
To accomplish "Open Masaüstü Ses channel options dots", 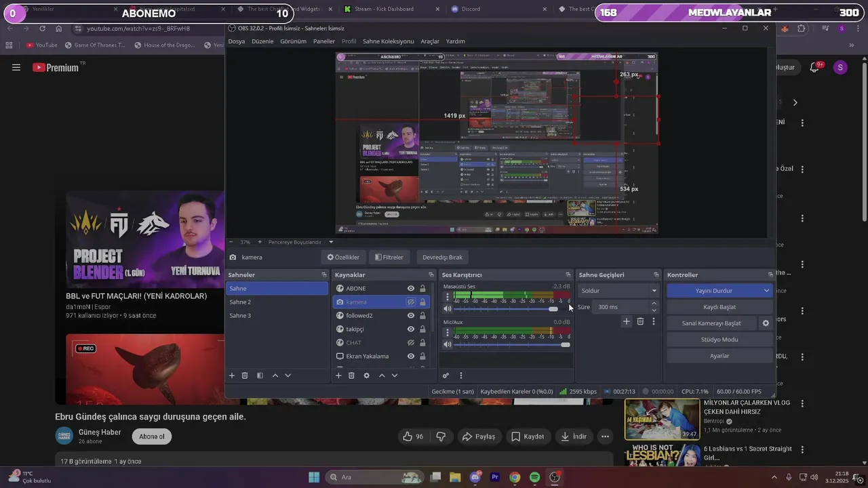I will tap(447, 297).
